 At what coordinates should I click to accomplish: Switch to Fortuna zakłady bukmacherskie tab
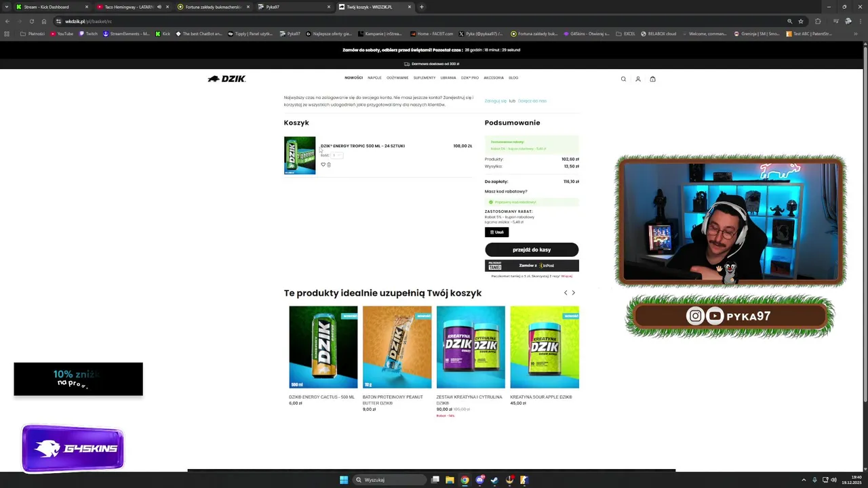214,7
